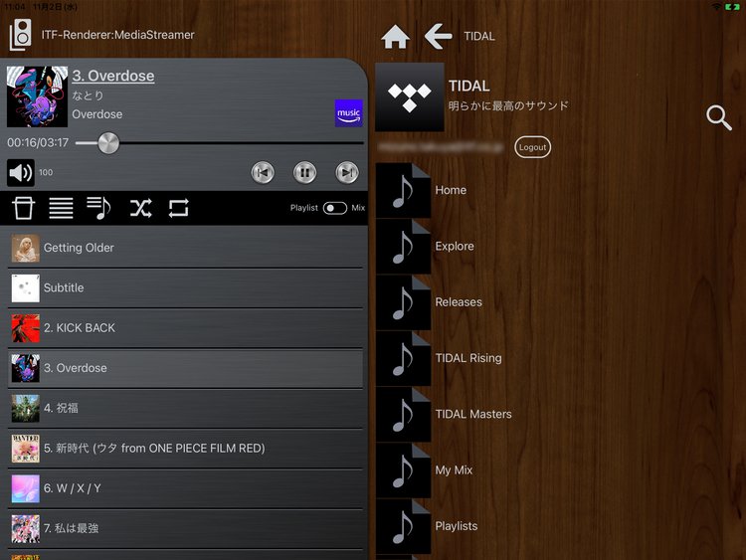Open the TIDAL Rising folder icon

pyautogui.click(x=404, y=358)
